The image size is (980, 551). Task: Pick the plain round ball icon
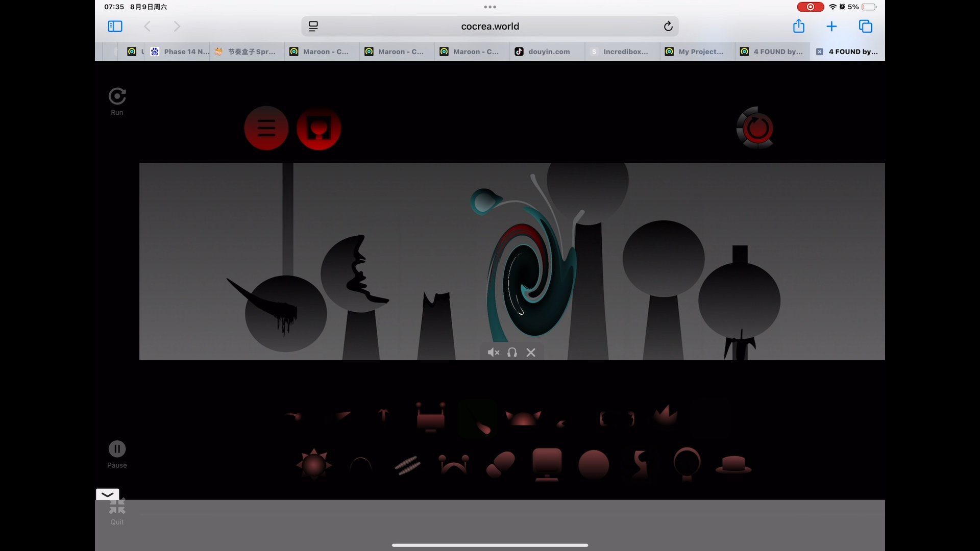click(x=594, y=465)
